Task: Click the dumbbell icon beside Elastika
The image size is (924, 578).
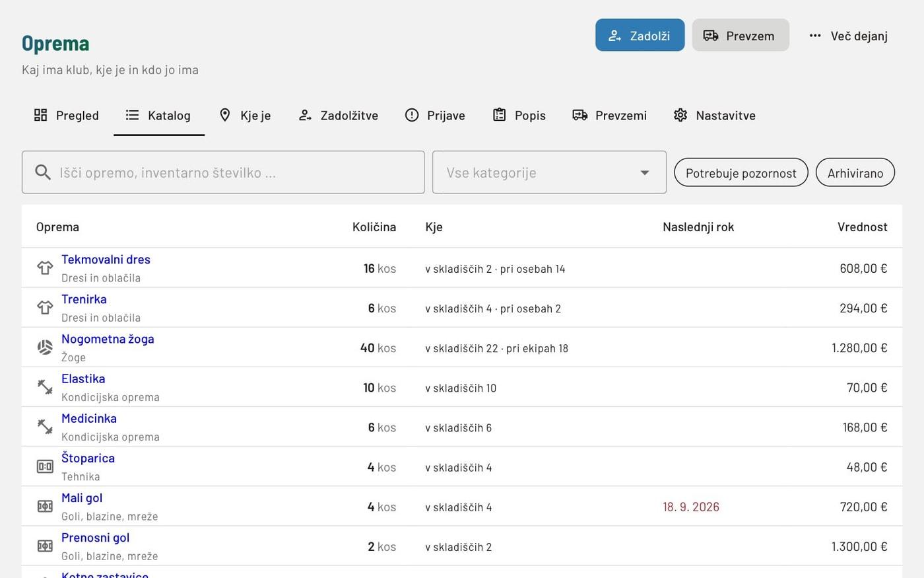Action: coord(45,387)
